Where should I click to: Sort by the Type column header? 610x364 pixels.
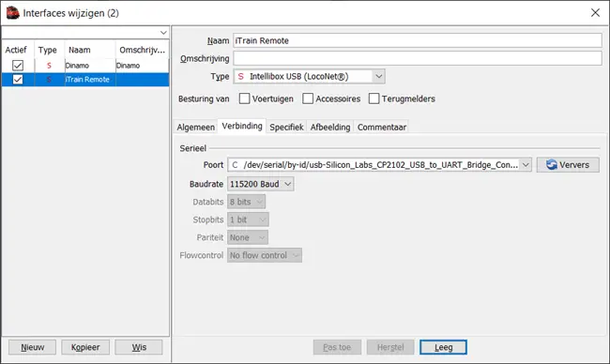[50, 50]
